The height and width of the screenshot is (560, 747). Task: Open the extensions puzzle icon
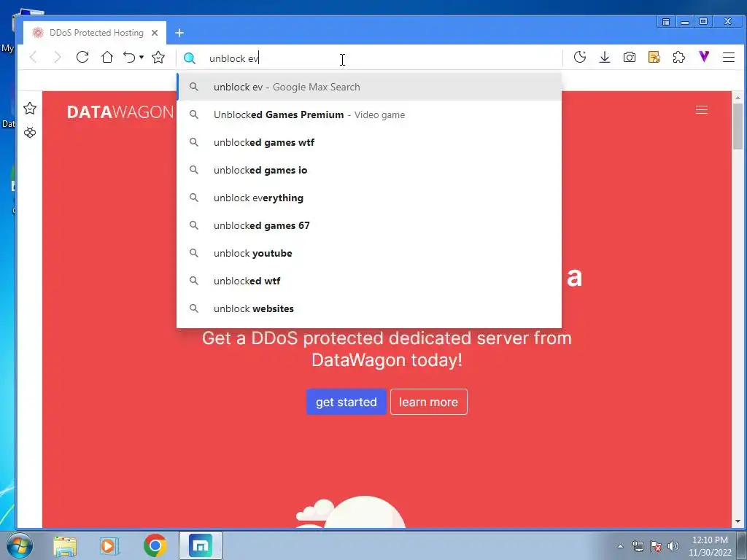tap(679, 57)
